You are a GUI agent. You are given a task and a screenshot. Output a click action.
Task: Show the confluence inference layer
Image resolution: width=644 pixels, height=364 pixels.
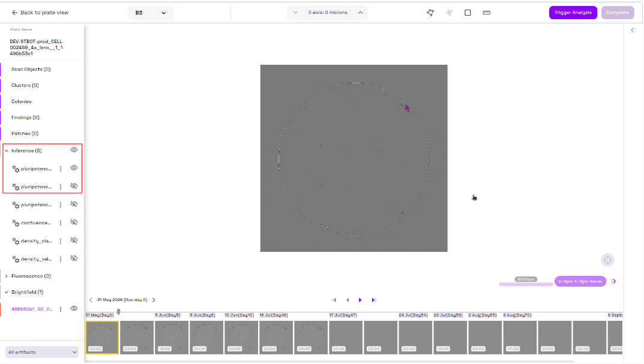74,222
